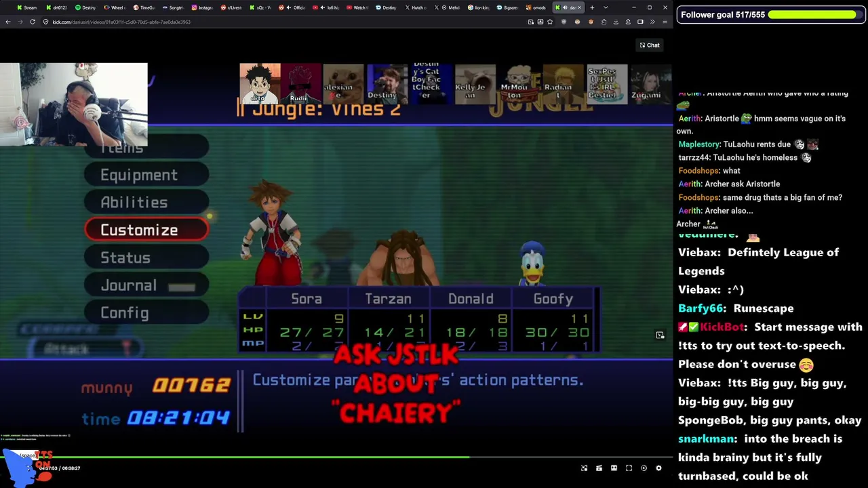Image resolution: width=868 pixels, height=488 pixels.
Task: Click the Sora column in party stats
Action: [x=307, y=320]
